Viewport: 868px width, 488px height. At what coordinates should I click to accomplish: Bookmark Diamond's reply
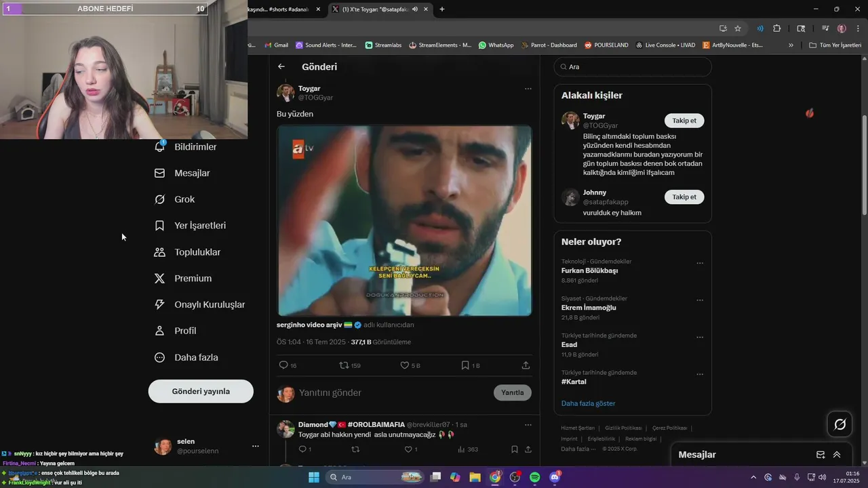point(515,449)
